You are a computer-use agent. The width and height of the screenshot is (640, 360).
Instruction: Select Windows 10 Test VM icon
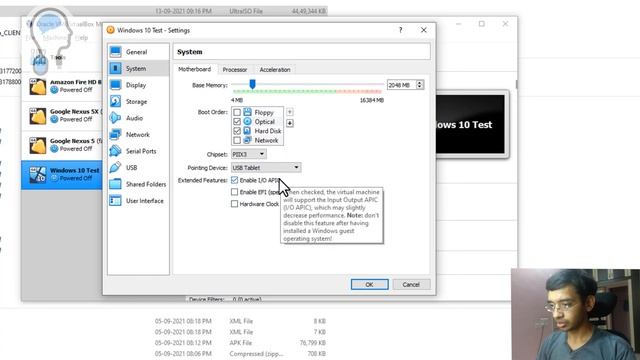click(x=38, y=175)
